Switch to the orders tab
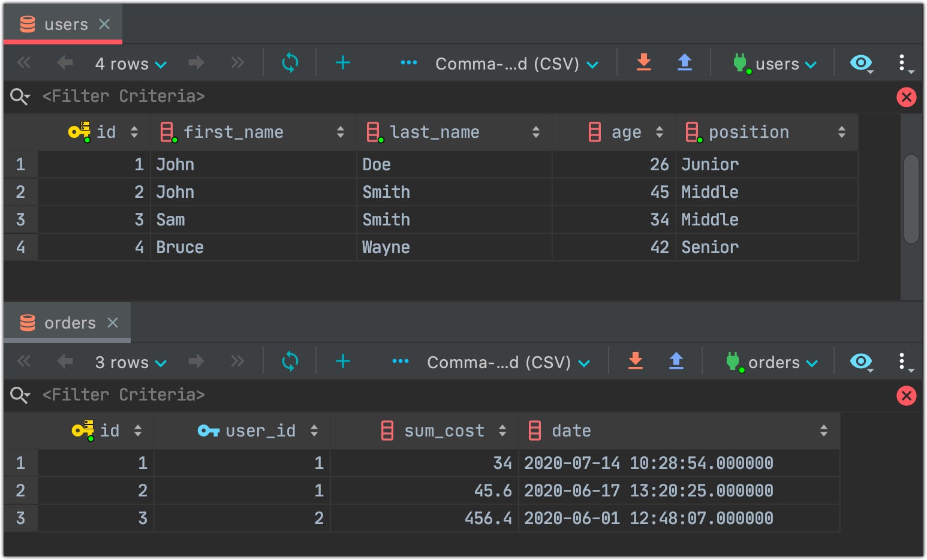 click(68, 323)
